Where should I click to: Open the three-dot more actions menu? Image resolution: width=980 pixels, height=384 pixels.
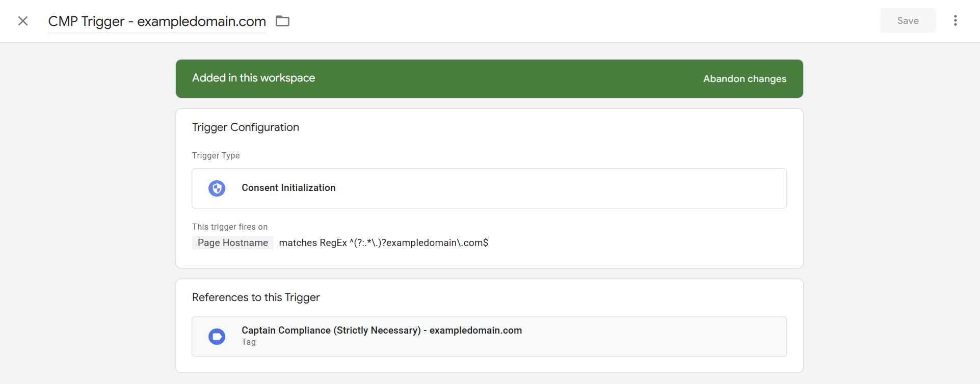pyautogui.click(x=955, y=20)
